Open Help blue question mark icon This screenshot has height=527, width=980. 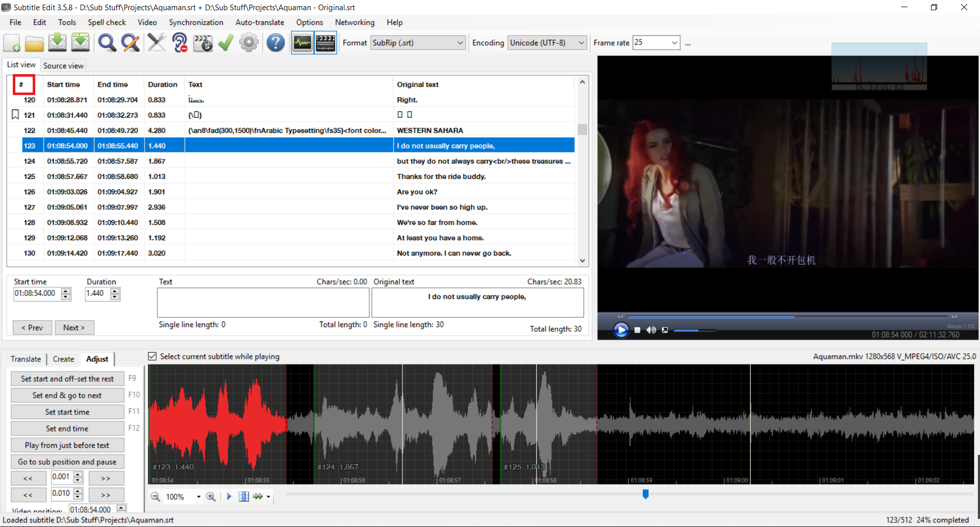coord(275,43)
